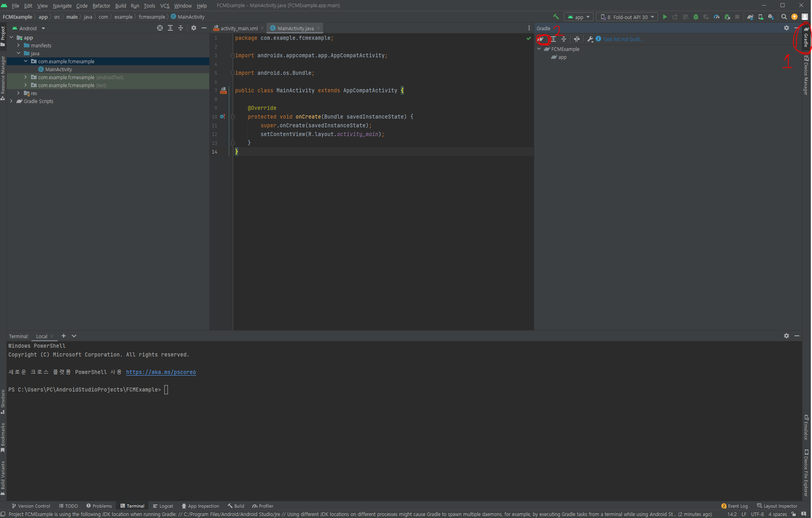
Task: Switch to the activity_main.xml tab
Action: [238, 28]
